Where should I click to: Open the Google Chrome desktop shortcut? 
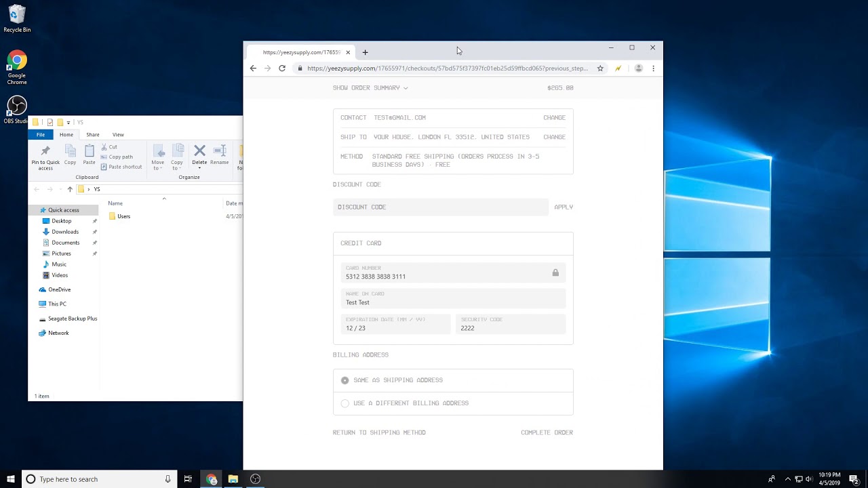[17, 68]
